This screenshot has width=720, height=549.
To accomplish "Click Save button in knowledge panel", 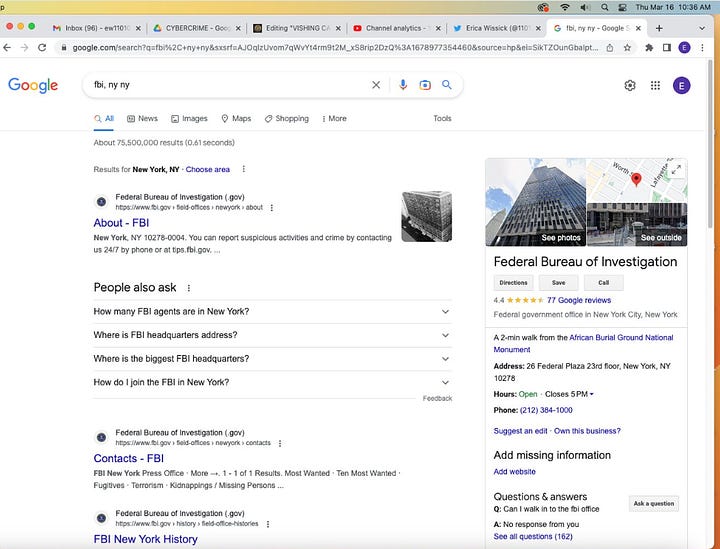I will pyautogui.click(x=558, y=283).
